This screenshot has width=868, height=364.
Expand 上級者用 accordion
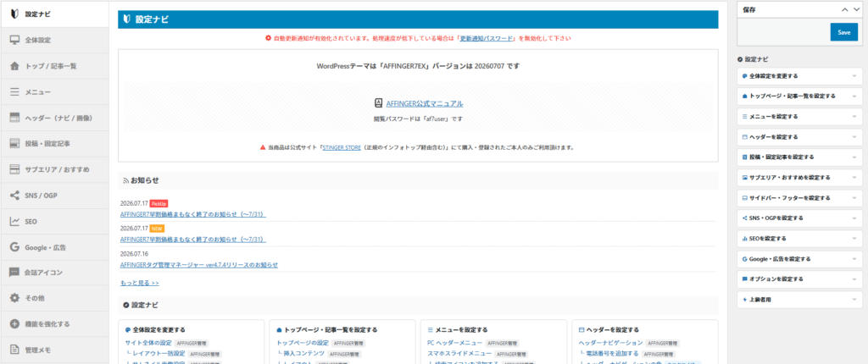coord(799,300)
